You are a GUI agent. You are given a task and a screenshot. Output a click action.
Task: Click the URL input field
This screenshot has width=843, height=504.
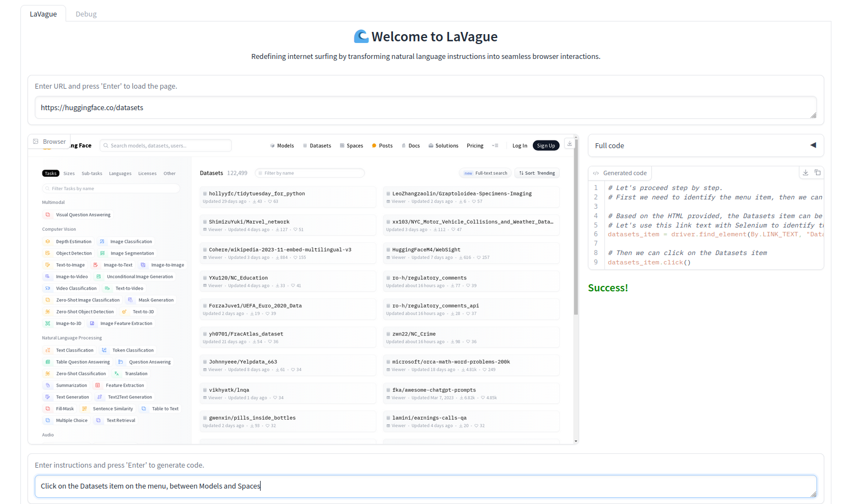tap(425, 107)
